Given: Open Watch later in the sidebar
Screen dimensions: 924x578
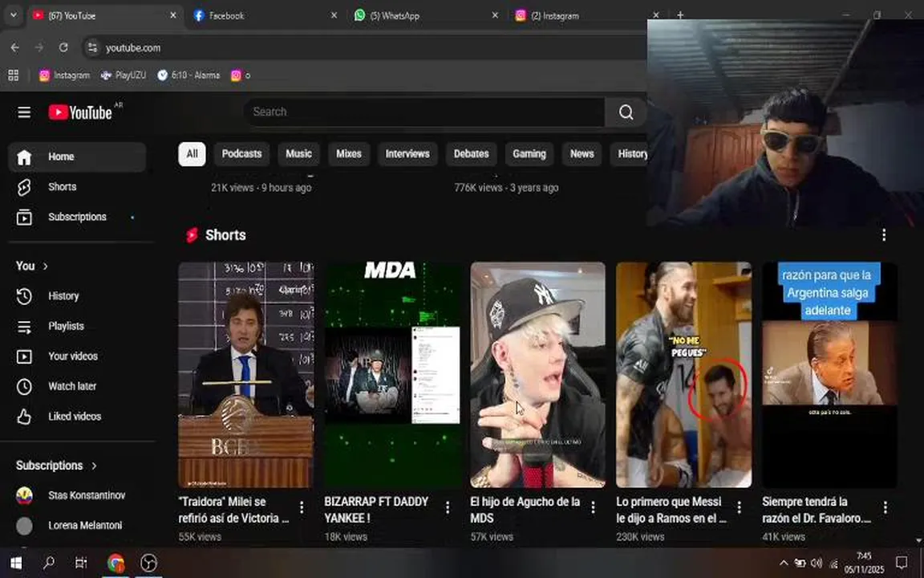Looking at the screenshot, I should click(x=77, y=386).
